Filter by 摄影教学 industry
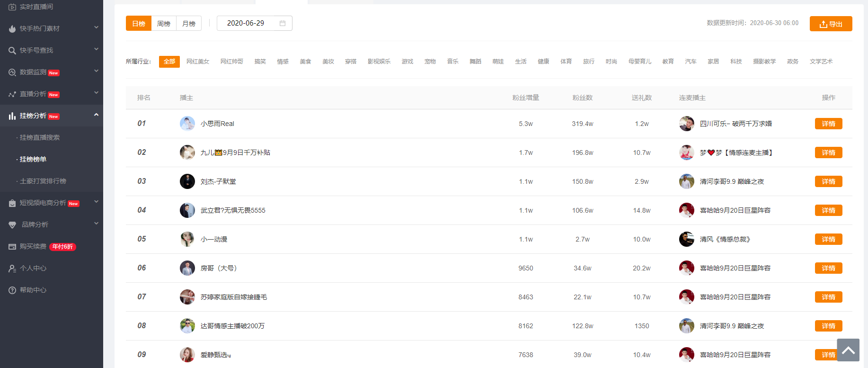 pyautogui.click(x=764, y=62)
